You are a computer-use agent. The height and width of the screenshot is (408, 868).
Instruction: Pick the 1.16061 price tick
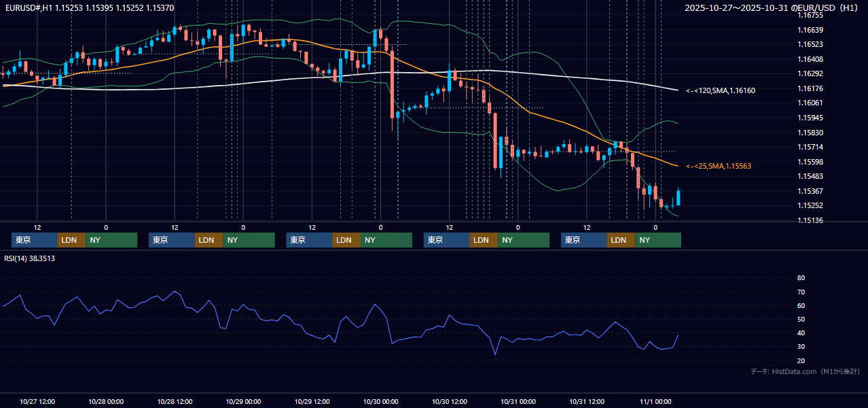pyautogui.click(x=810, y=103)
